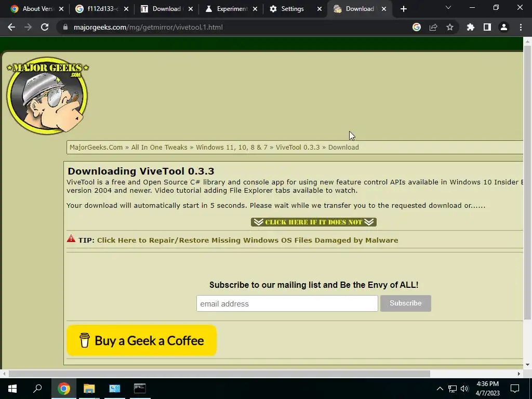Viewport: 532px width, 399px height.
Task: Open the Extensions puzzle icon
Action: 471,27
